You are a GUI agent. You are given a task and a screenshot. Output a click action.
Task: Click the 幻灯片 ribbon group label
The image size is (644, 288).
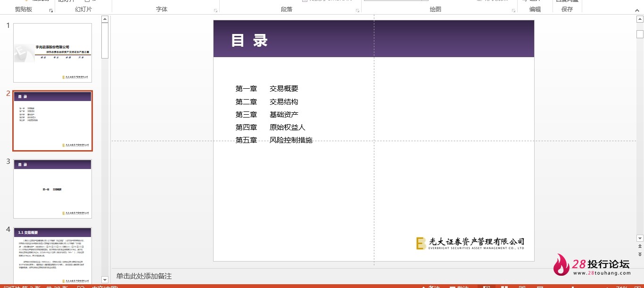[x=83, y=9]
